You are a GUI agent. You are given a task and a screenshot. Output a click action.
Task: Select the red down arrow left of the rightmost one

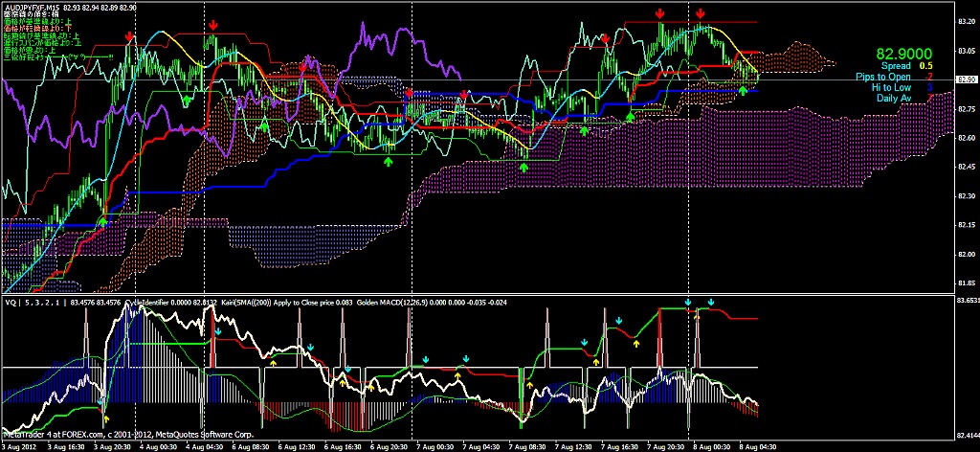pos(660,13)
